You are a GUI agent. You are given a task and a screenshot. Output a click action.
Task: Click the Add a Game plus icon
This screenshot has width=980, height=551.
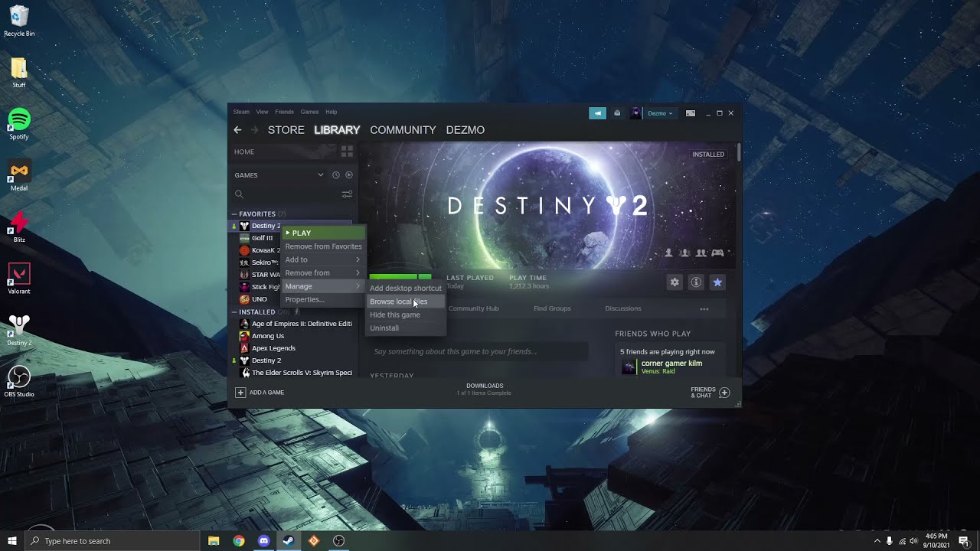click(240, 393)
